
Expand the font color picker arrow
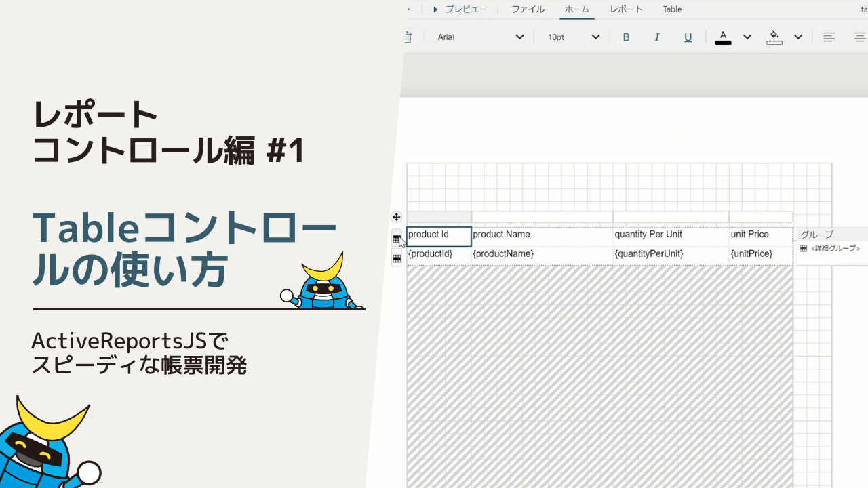[747, 37]
